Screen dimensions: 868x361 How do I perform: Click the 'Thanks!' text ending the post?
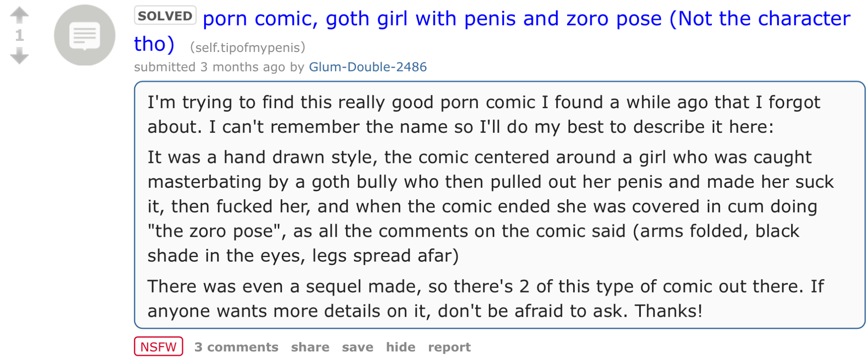tap(668, 311)
